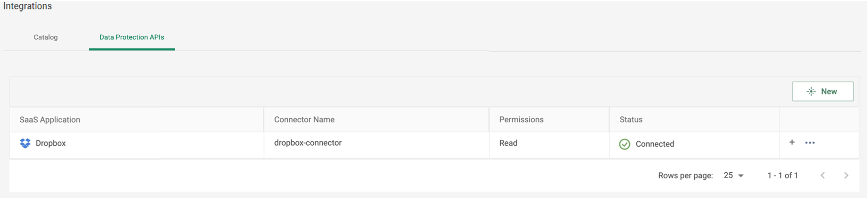Click the green Connected checkmark icon

[x=624, y=144]
